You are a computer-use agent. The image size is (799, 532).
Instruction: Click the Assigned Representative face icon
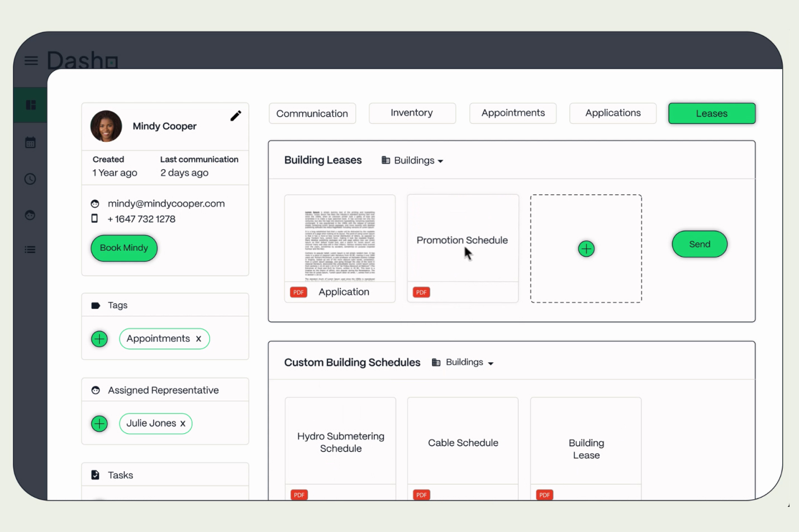click(96, 390)
